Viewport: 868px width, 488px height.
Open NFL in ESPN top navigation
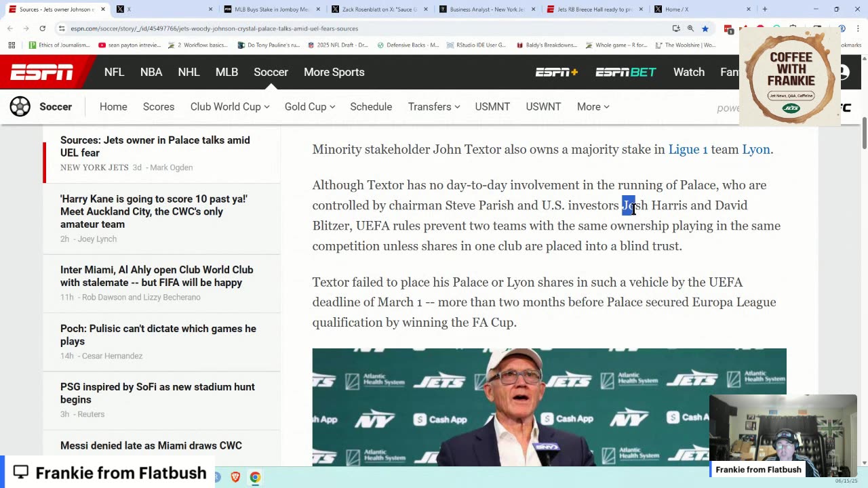(x=114, y=72)
